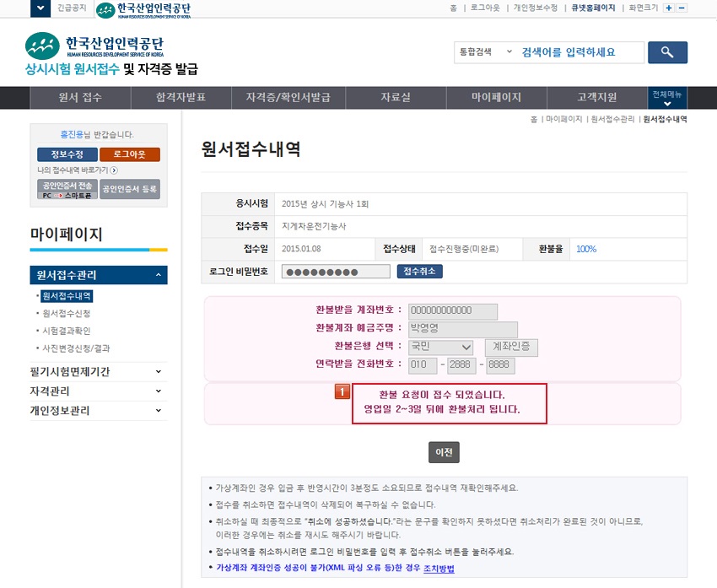
Task: Click the magnifier search button
Action: pos(667,52)
